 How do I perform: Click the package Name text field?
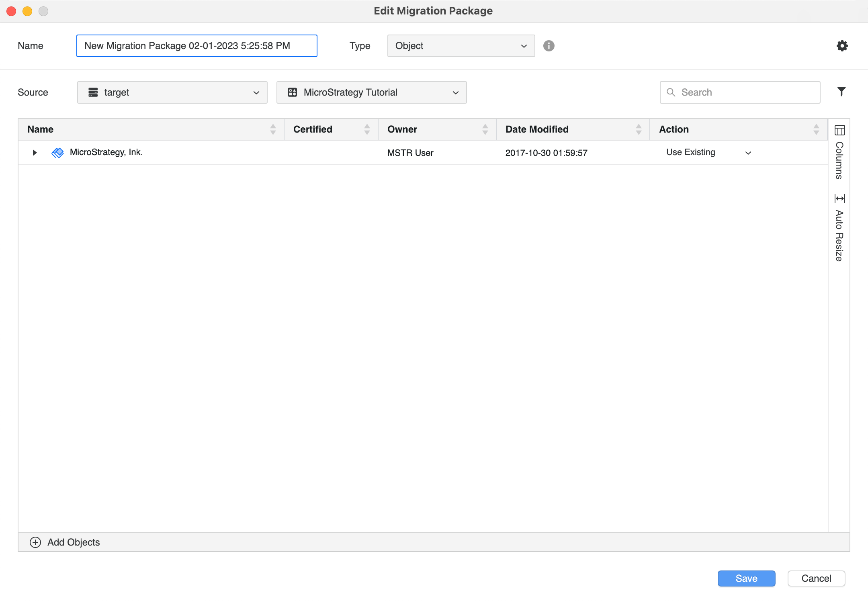point(197,46)
